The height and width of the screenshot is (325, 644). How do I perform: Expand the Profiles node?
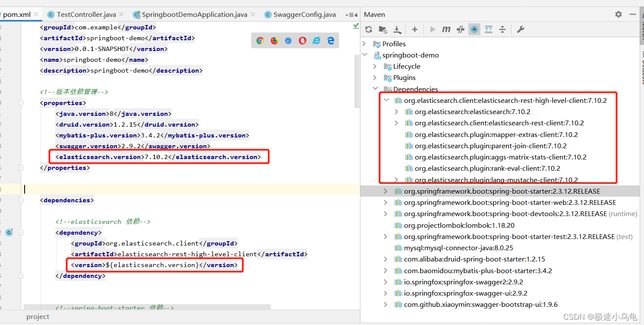[365, 44]
